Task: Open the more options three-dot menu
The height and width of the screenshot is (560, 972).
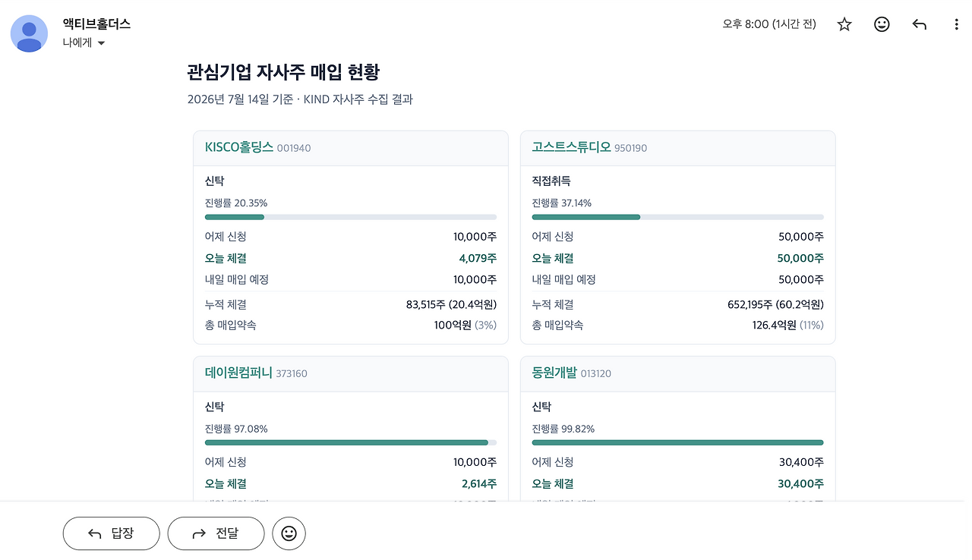Action: click(x=956, y=24)
